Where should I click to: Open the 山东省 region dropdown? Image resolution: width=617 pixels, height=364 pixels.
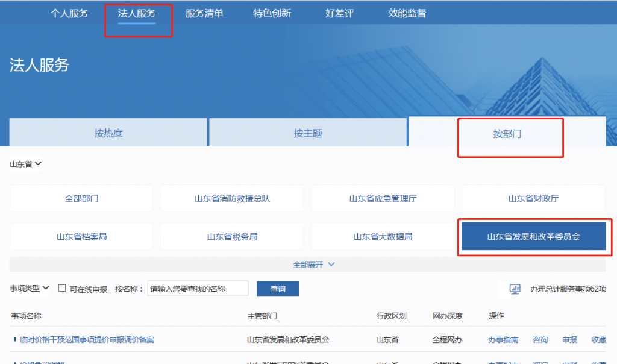25,164
